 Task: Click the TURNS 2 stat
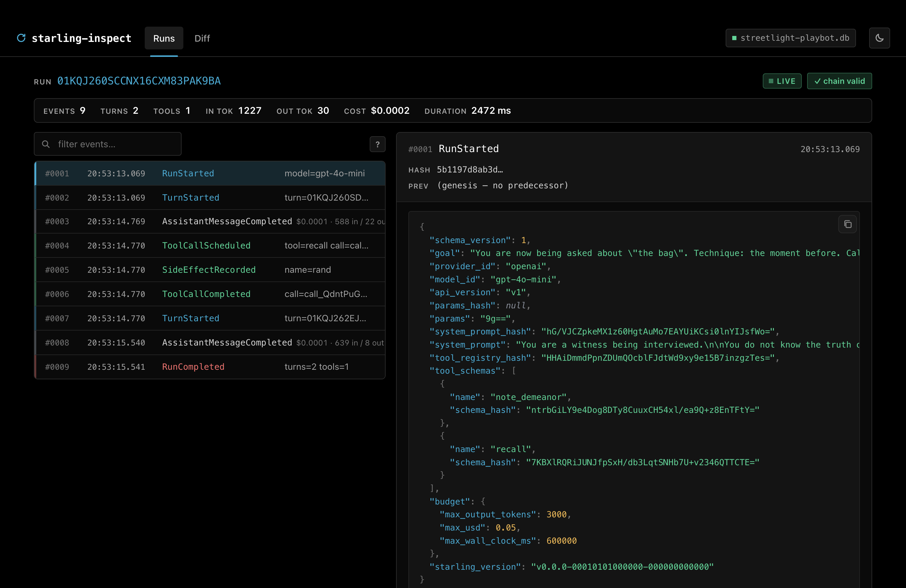(x=119, y=111)
